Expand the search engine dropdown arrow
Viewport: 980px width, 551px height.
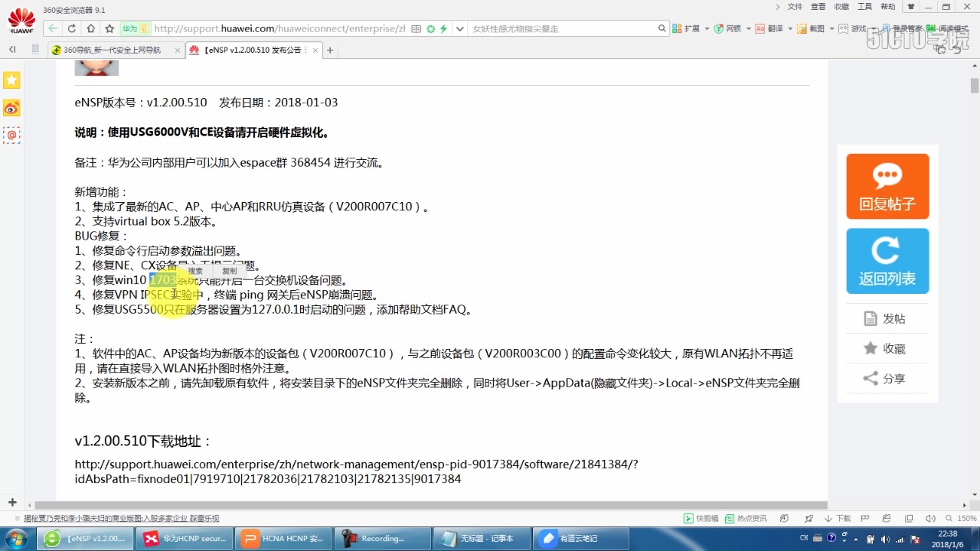pyautogui.click(x=460, y=28)
